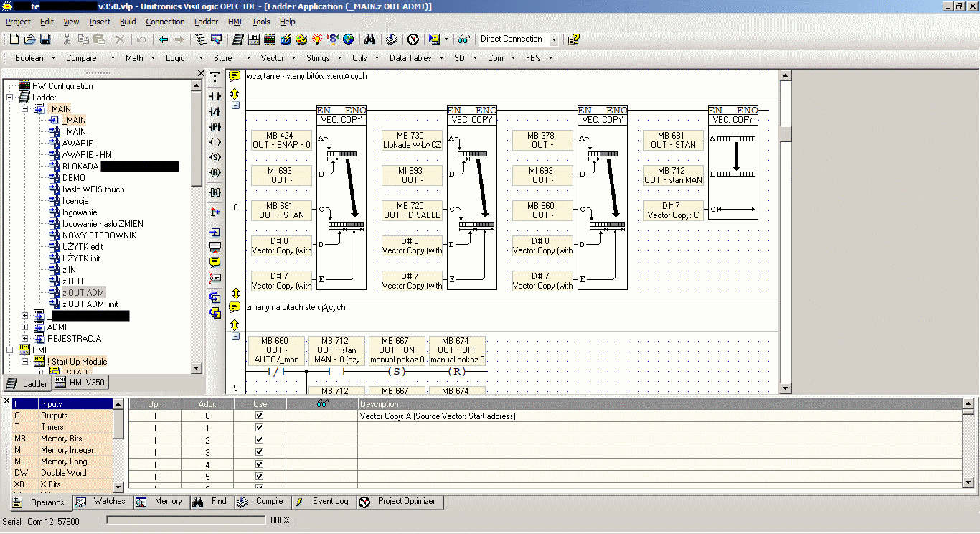Screen dimensions: 980x534
Task: Open a project using folder icon
Action: point(30,39)
